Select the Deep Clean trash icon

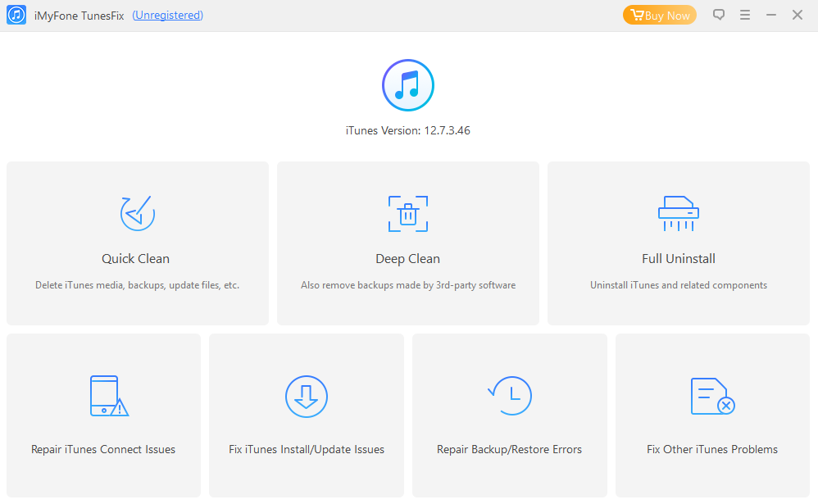(x=408, y=214)
